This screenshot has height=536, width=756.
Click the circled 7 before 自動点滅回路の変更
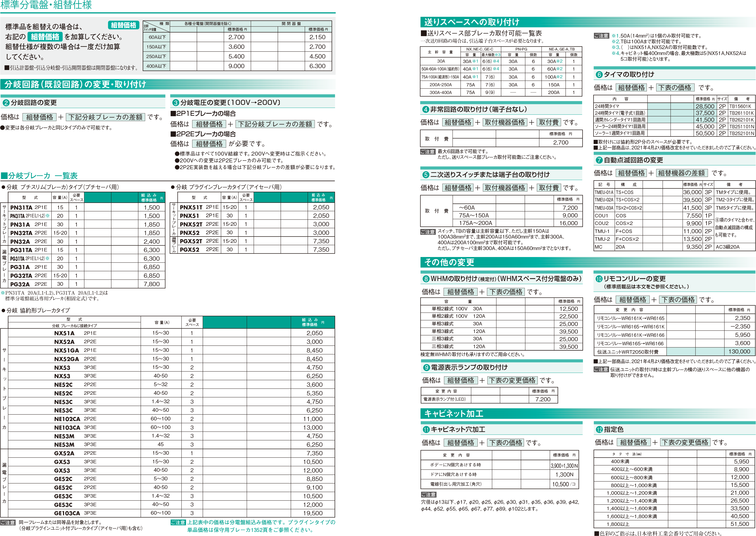pos(599,160)
